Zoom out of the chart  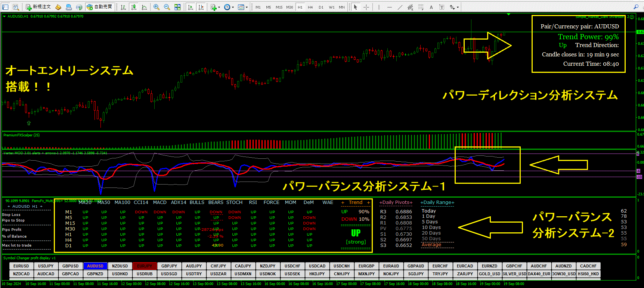pos(167,7)
